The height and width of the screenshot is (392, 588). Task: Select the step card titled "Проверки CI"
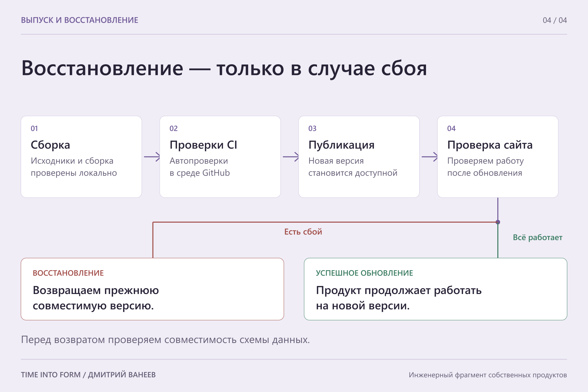tap(220, 157)
